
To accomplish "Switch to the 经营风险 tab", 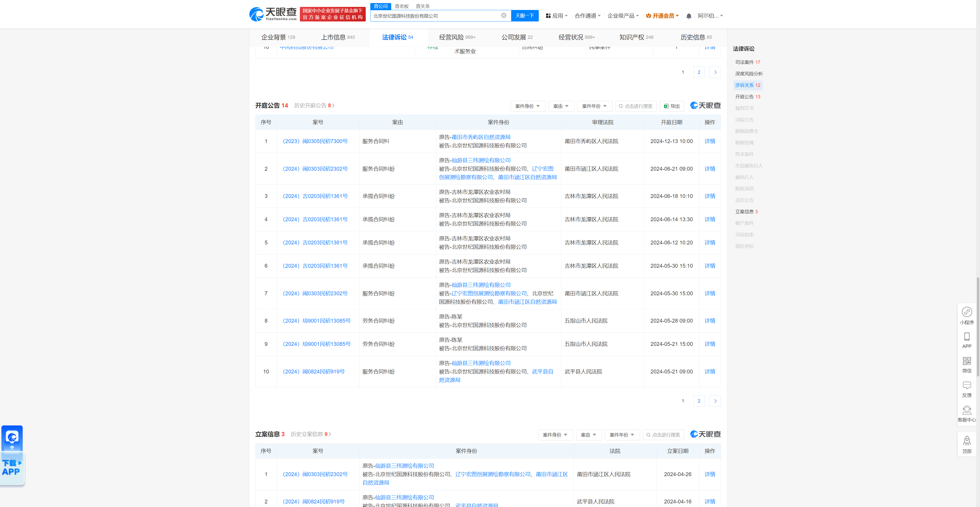I will pos(457,37).
